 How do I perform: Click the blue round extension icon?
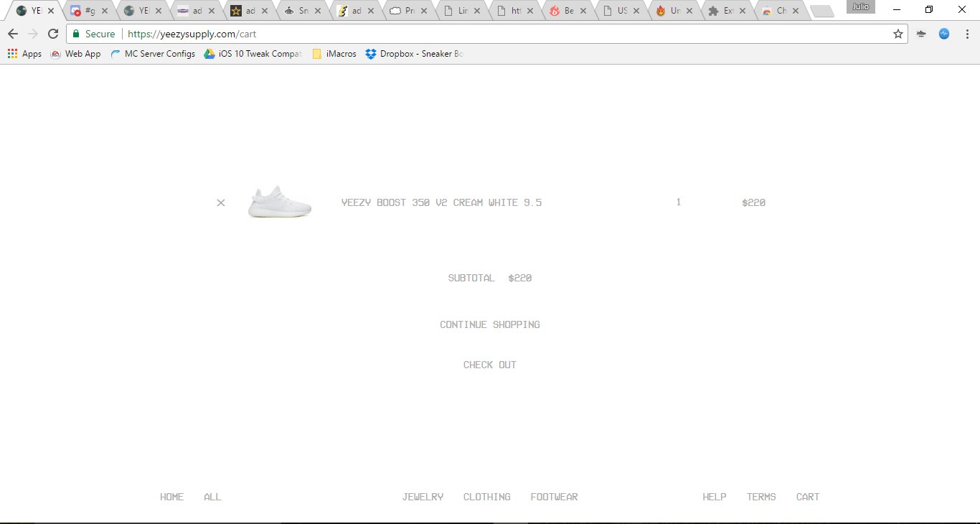click(944, 34)
